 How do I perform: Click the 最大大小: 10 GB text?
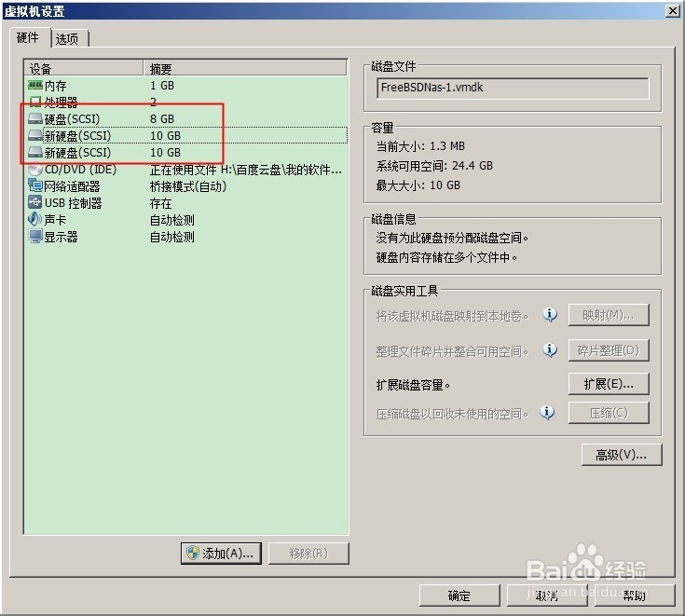(x=418, y=185)
